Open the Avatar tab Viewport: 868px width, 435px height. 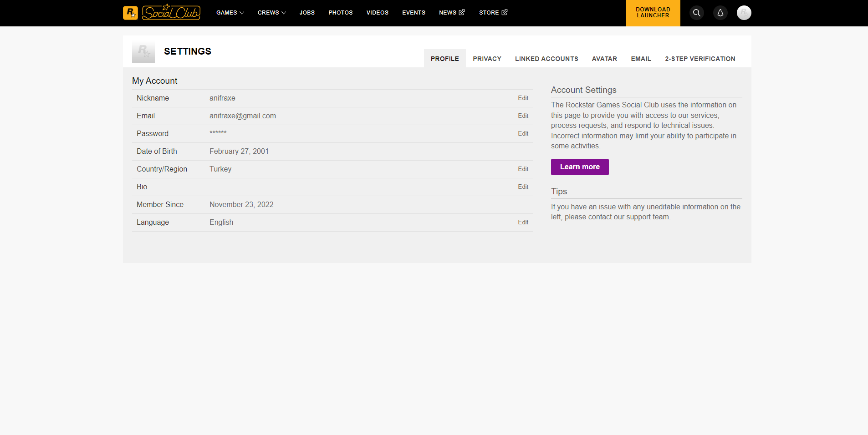604,59
